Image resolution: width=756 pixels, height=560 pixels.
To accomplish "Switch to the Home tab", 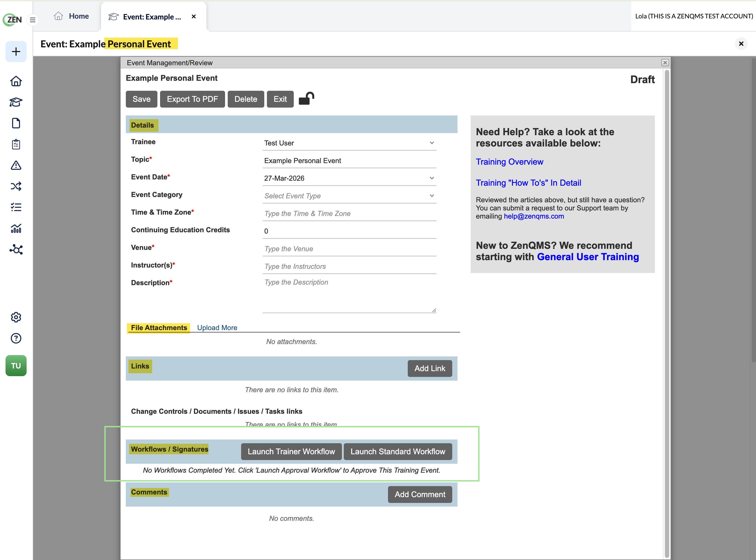I will coord(72,16).
